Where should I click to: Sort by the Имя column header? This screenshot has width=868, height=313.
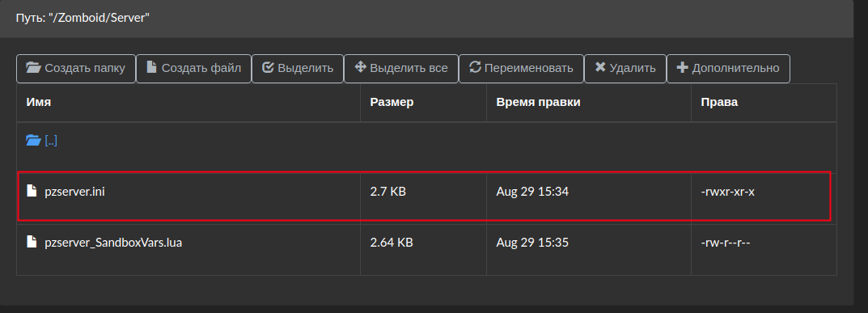39,102
